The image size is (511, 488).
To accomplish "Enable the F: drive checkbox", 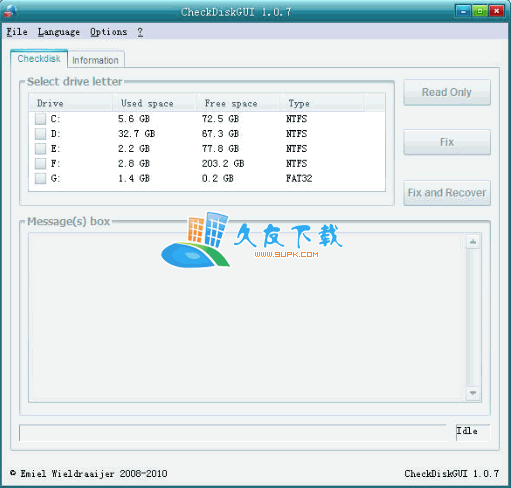I will pos(40,163).
